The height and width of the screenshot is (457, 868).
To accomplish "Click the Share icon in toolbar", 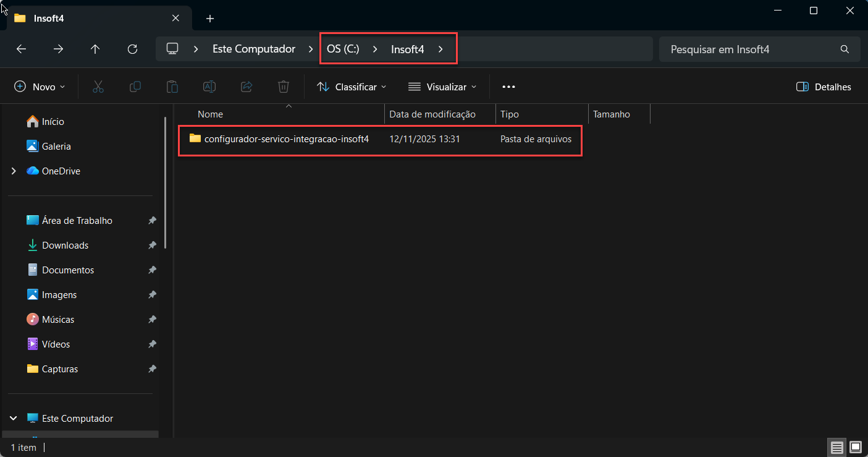I will (x=246, y=87).
